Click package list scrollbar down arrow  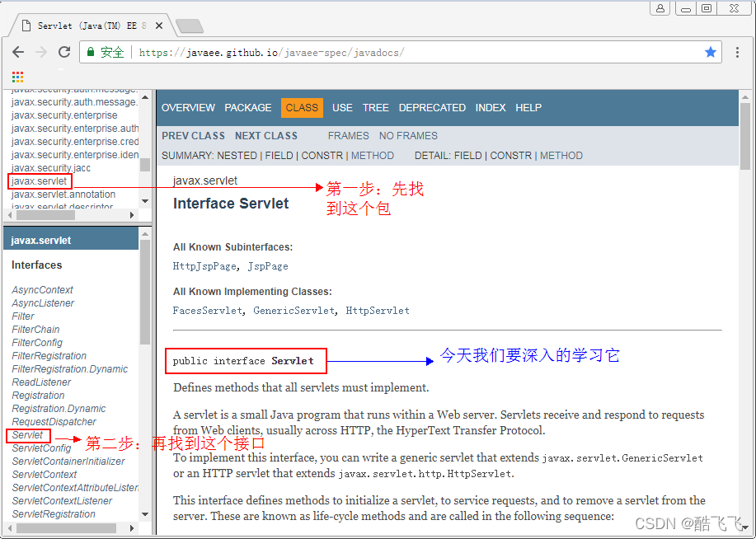click(144, 201)
